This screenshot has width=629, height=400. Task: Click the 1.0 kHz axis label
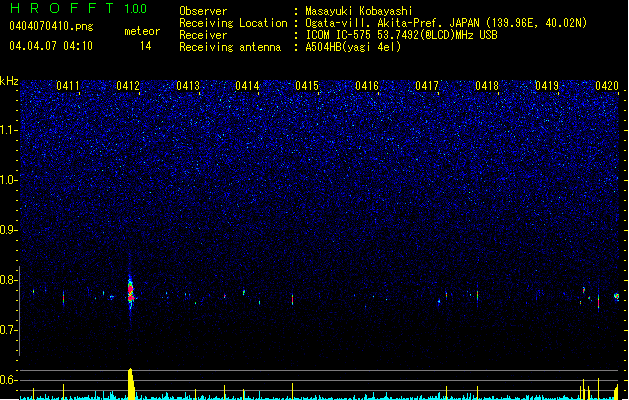click(9, 180)
